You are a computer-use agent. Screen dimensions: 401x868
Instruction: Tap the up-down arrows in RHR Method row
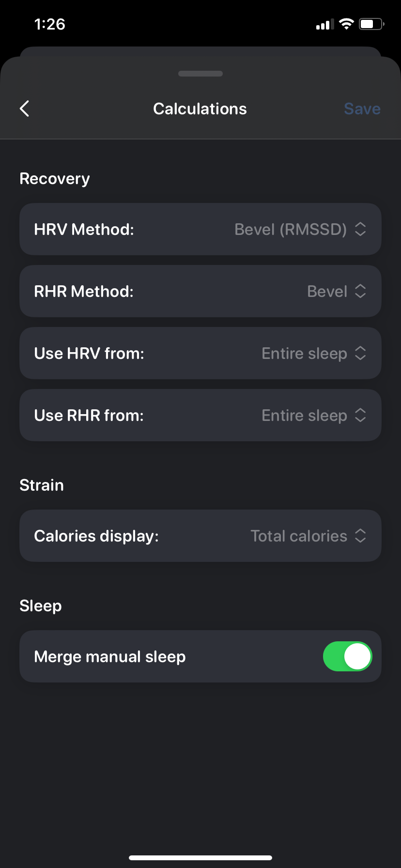360,291
